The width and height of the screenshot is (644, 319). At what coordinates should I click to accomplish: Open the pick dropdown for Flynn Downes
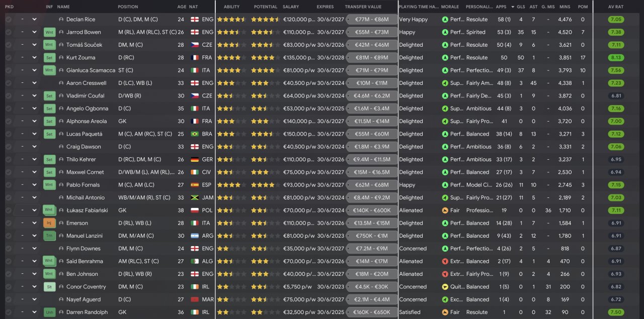click(x=34, y=249)
